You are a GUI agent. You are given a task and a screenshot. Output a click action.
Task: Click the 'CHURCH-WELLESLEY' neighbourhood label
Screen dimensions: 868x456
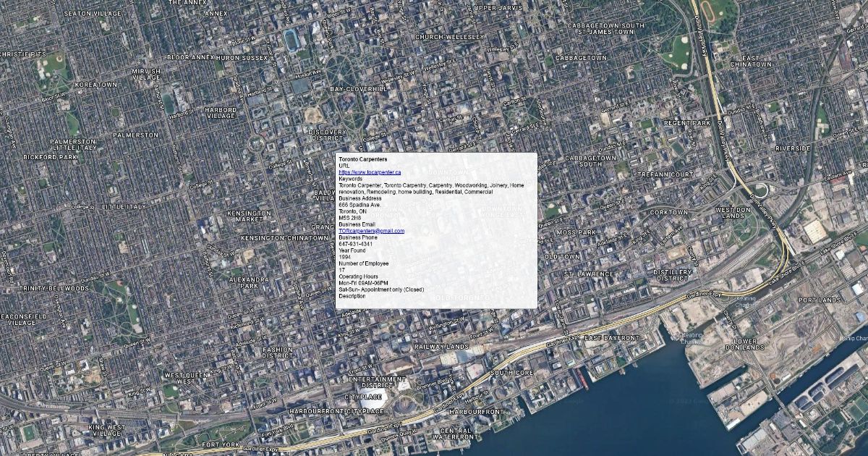coord(449,36)
